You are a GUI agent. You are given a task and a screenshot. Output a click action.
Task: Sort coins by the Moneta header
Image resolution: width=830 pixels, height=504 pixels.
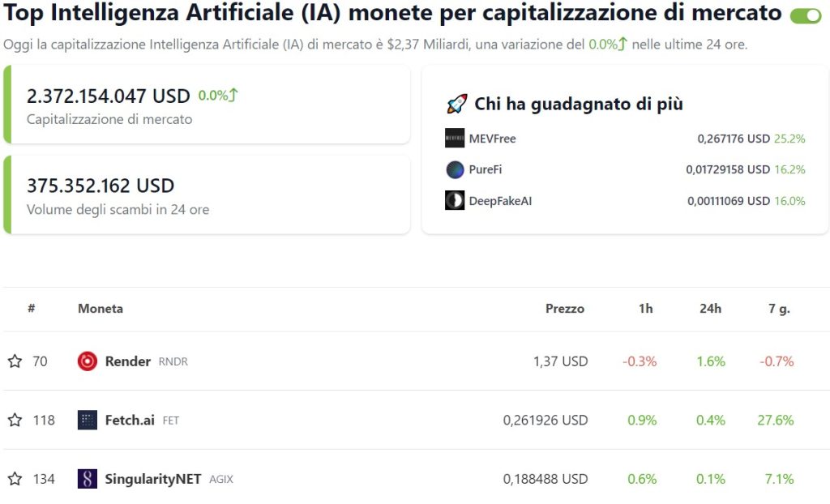[101, 309]
